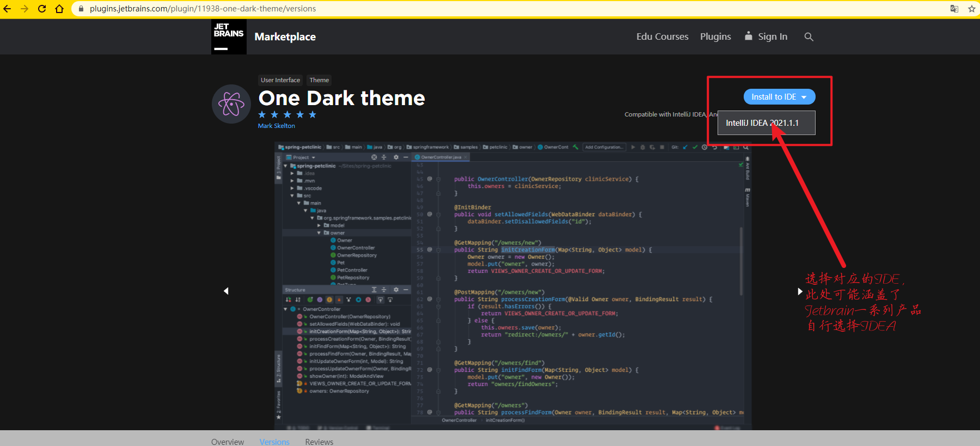980x446 pixels.
Task: Click the browser back arrow
Action: (x=7, y=9)
